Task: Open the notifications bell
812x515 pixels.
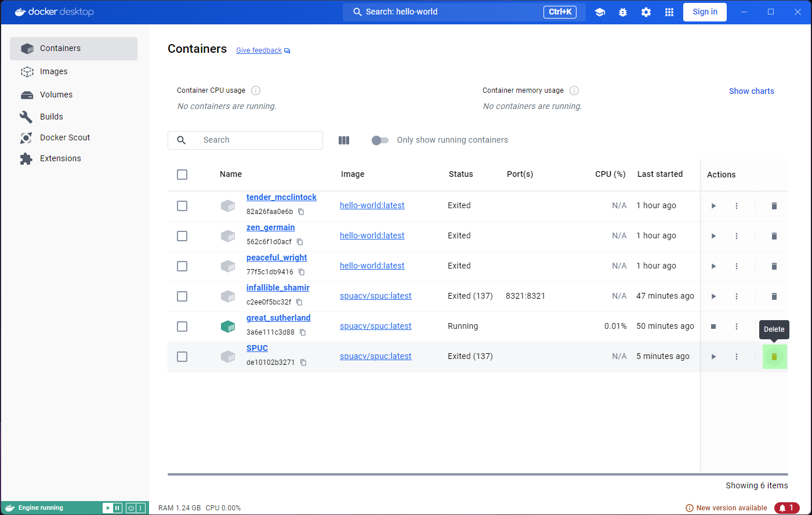Action: click(787, 508)
